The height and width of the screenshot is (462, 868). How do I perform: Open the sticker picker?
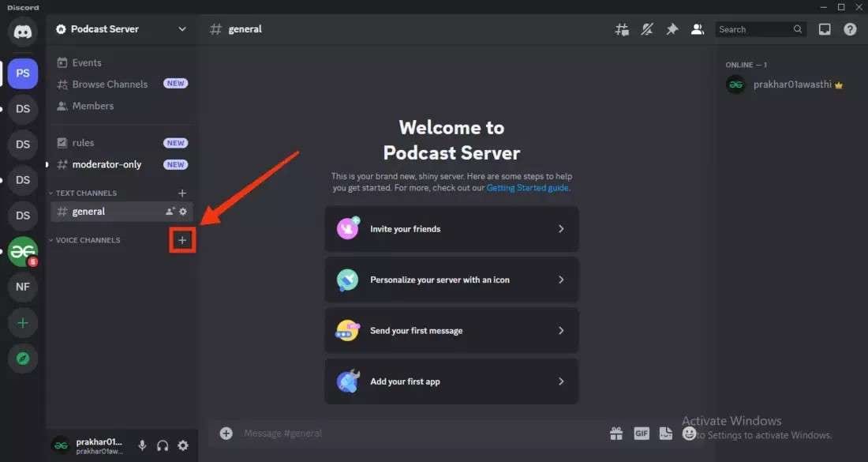[x=666, y=434]
